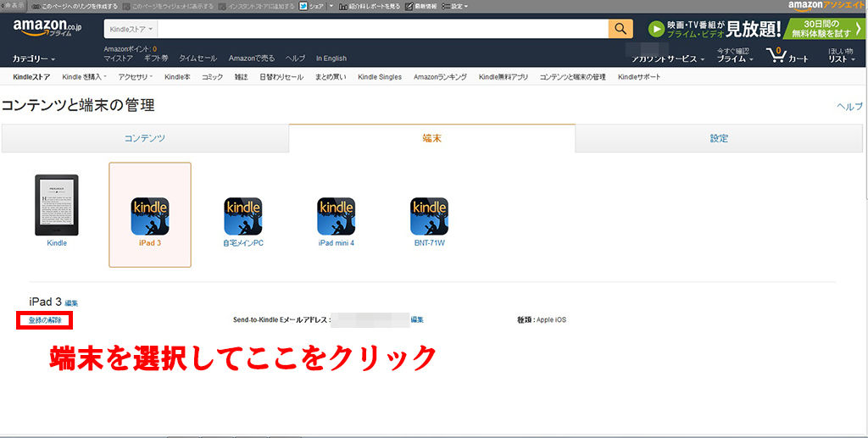Open Kindleストア in sub-navigation

coord(31,77)
